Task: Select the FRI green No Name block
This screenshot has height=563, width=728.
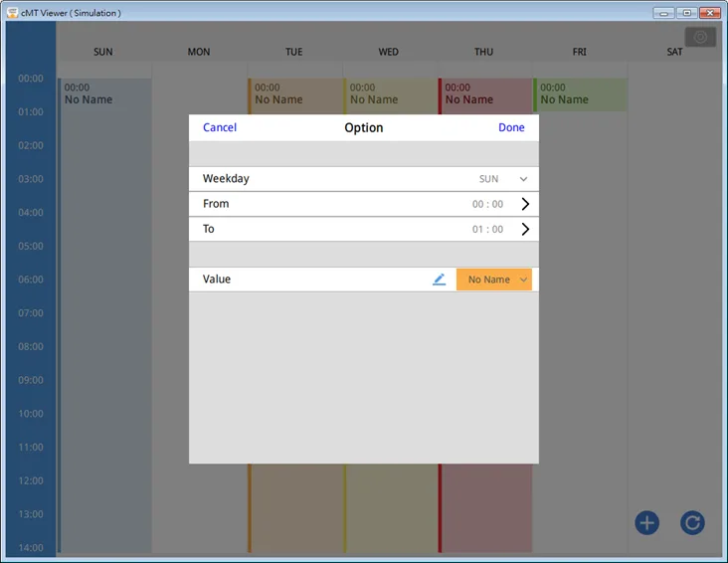Action: (581, 94)
